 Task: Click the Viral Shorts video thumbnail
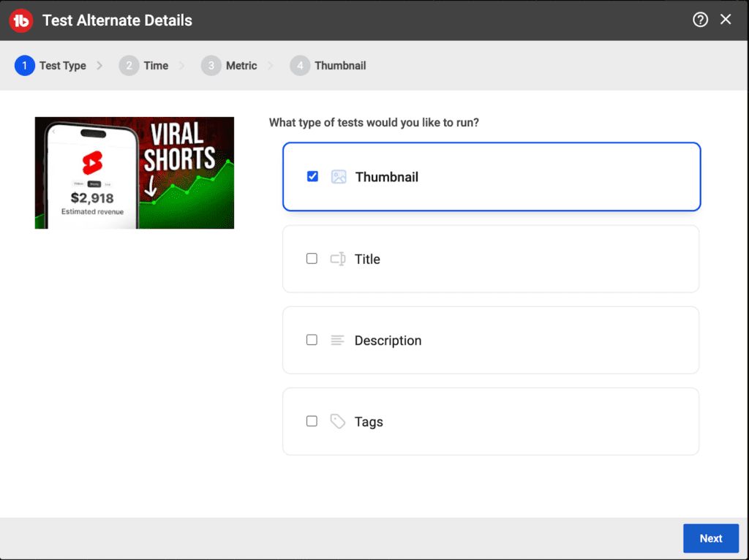pos(135,173)
